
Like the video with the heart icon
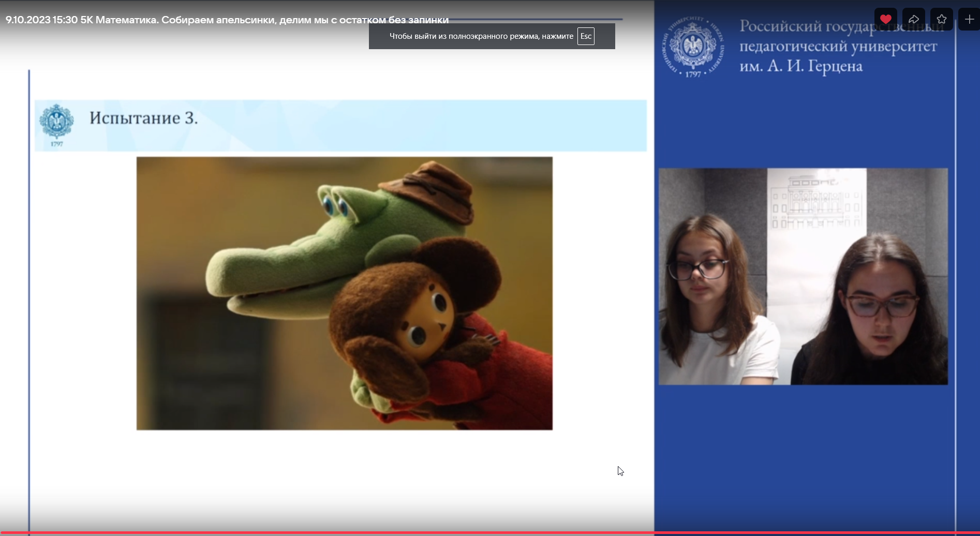[885, 19]
